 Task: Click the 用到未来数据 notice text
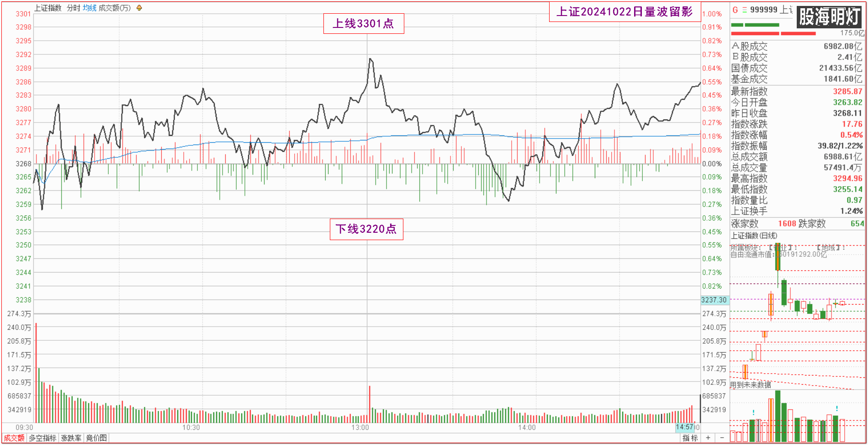coord(751,385)
